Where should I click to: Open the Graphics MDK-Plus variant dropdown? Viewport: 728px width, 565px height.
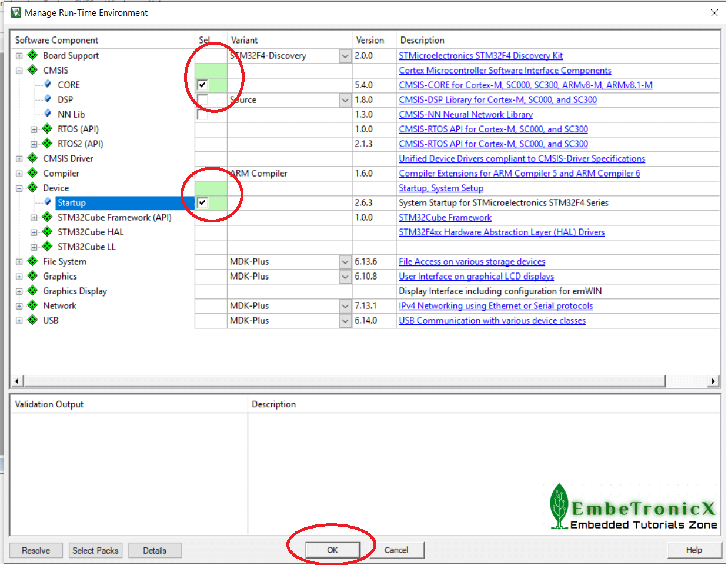tap(345, 277)
